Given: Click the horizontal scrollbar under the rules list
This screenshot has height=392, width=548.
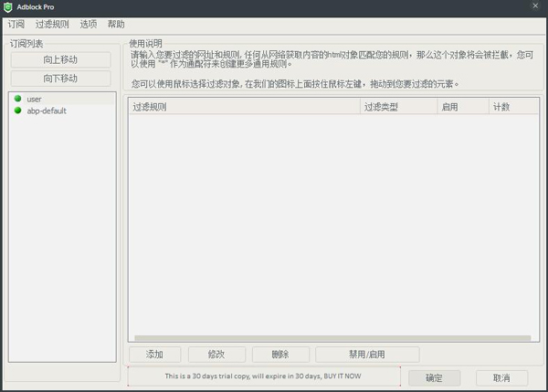Looking at the screenshot, I should click(332, 338).
